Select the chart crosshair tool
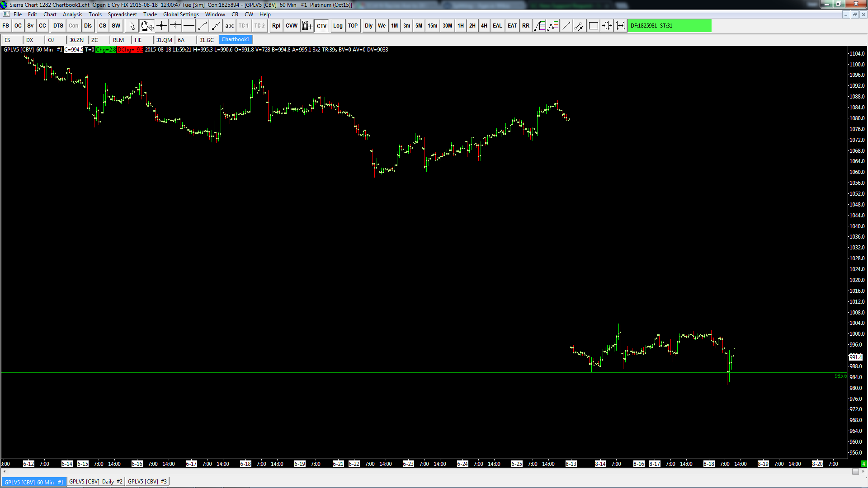Image resolution: width=868 pixels, height=488 pixels. pos(161,26)
